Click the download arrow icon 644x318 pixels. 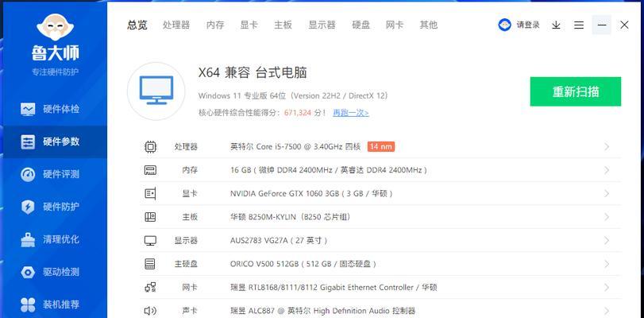click(x=556, y=25)
